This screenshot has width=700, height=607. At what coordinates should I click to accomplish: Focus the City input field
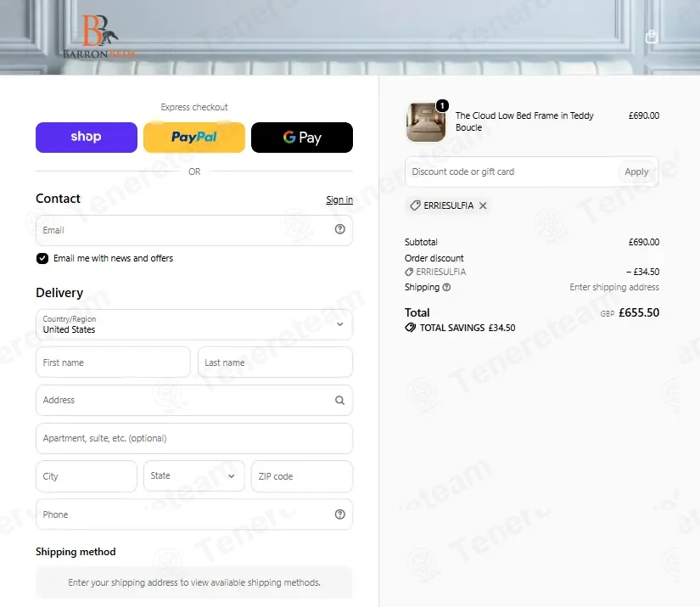(x=87, y=476)
